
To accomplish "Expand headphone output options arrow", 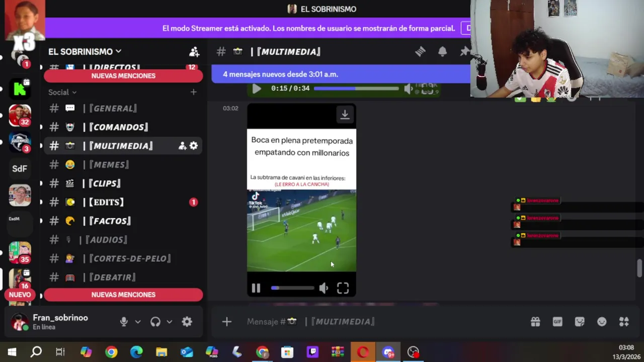I will pos(170,322).
